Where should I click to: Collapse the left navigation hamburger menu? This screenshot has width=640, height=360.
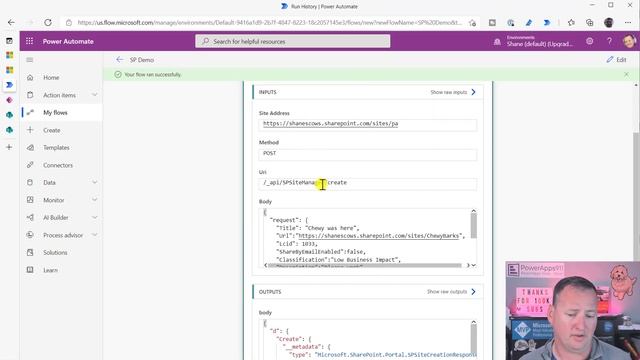click(30, 60)
